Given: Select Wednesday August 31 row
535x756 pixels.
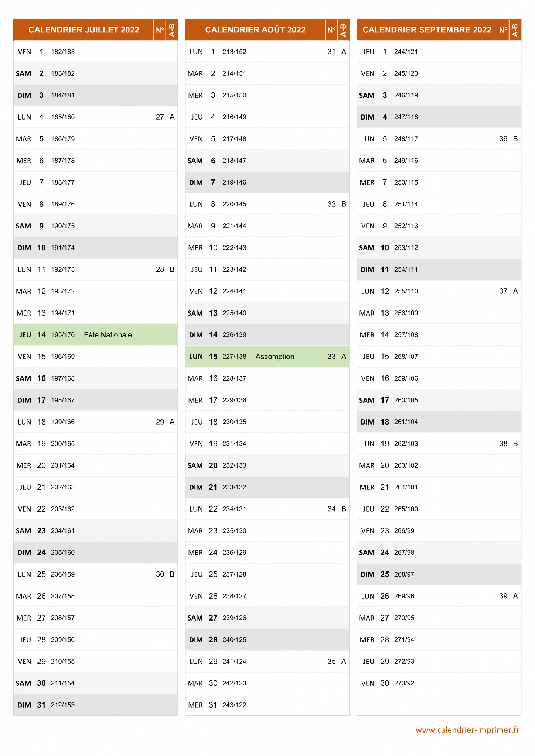Looking at the screenshot, I should 267,705.
